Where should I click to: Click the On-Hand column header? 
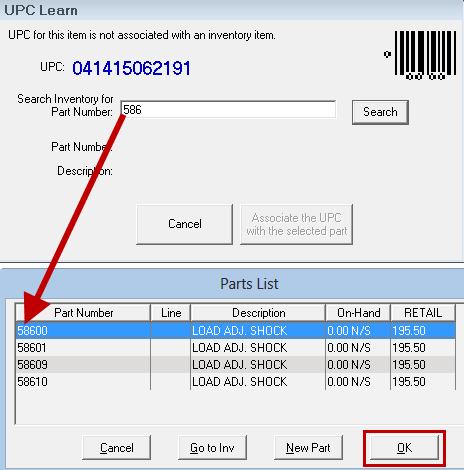click(x=358, y=313)
